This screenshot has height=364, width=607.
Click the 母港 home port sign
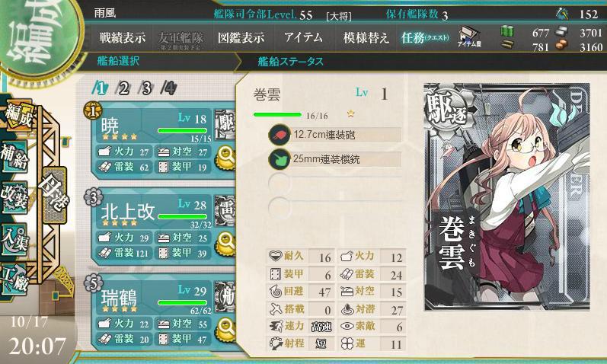click(55, 195)
